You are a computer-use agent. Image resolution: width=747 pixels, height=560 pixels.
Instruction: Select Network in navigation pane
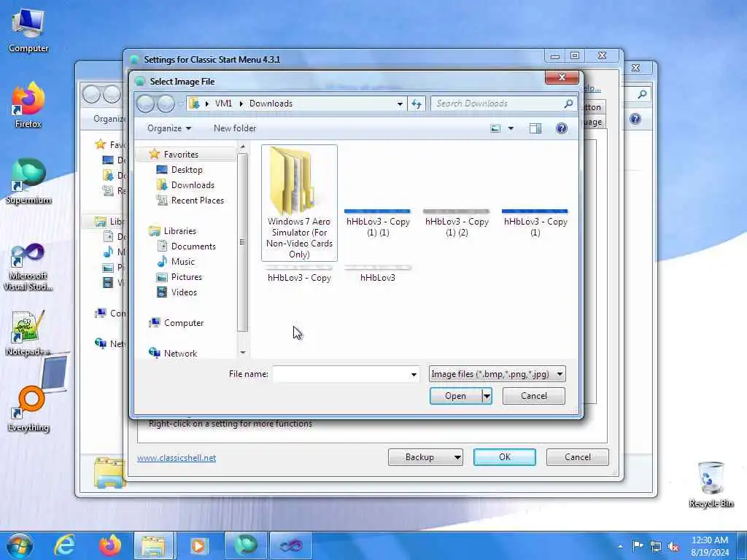180,354
